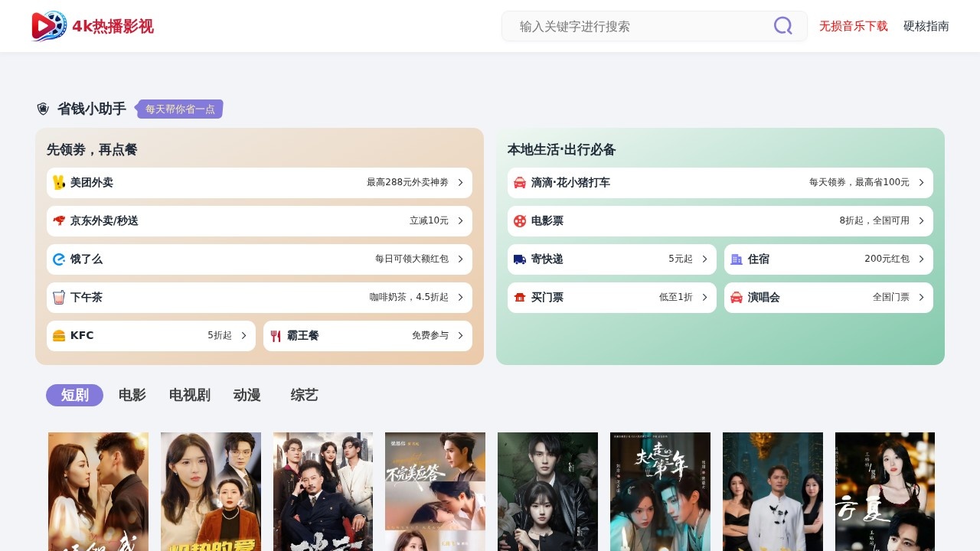Open 京东外卖/秒送 chevron arrow
Image resolution: width=980 pixels, height=551 pixels.
click(460, 221)
